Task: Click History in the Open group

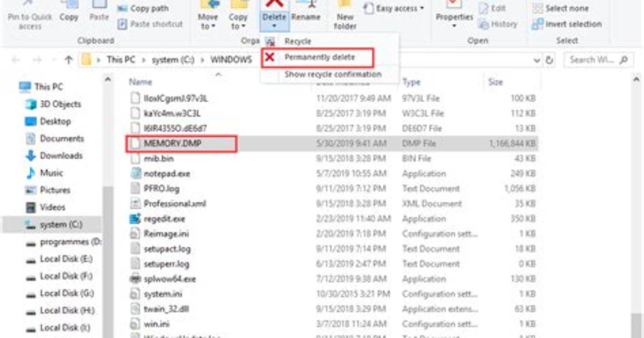Action: pyautogui.click(x=498, y=24)
